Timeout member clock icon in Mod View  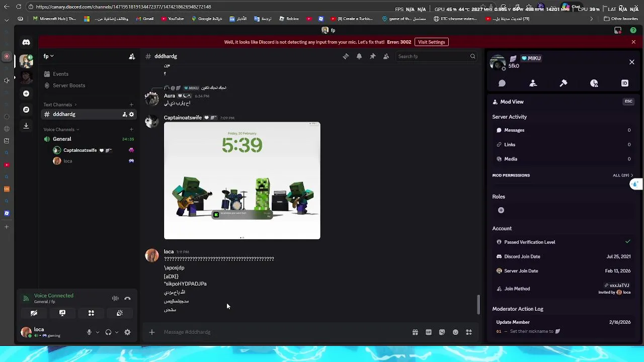[x=594, y=83]
